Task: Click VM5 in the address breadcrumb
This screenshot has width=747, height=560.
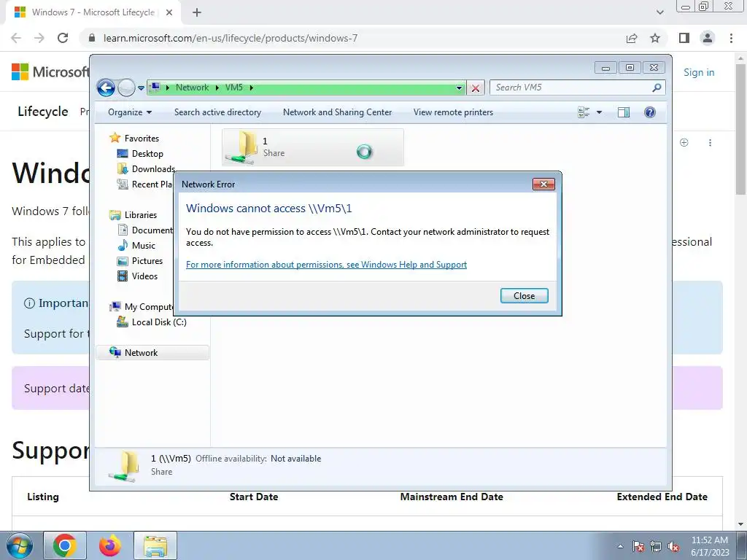Action: tap(234, 87)
